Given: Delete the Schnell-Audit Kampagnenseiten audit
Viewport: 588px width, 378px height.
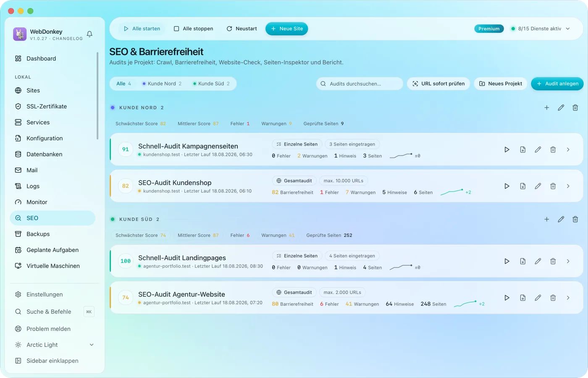Looking at the screenshot, I should pos(553,150).
